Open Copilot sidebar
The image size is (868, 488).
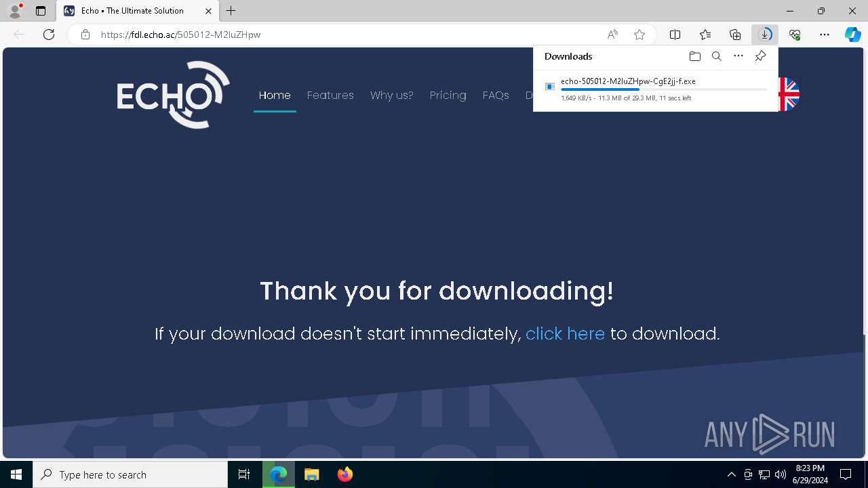click(x=853, y=35)
